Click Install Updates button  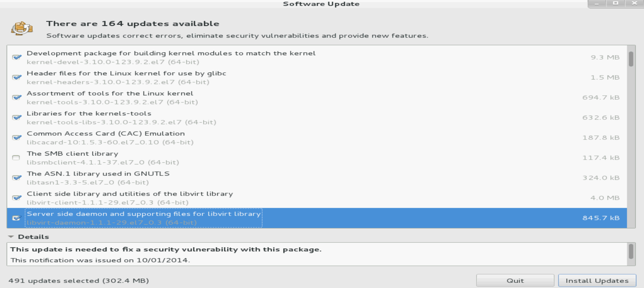(x=597, y=280)
